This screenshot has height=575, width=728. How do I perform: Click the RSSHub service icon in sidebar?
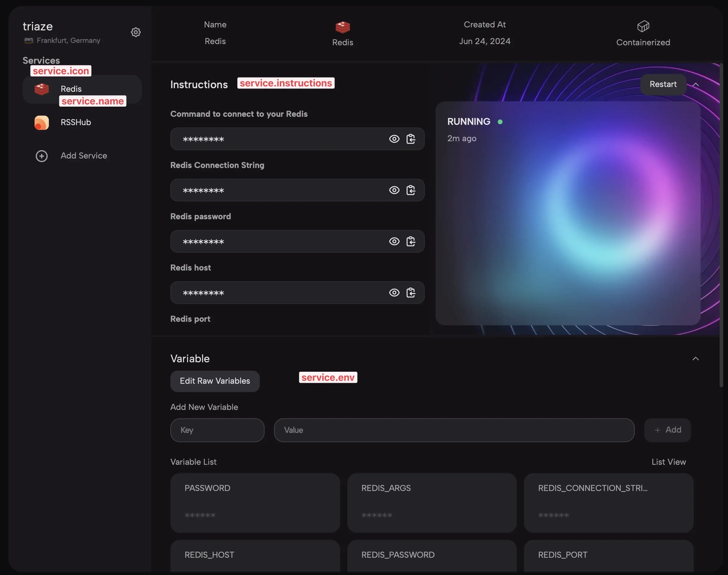(x=41, y=122)
